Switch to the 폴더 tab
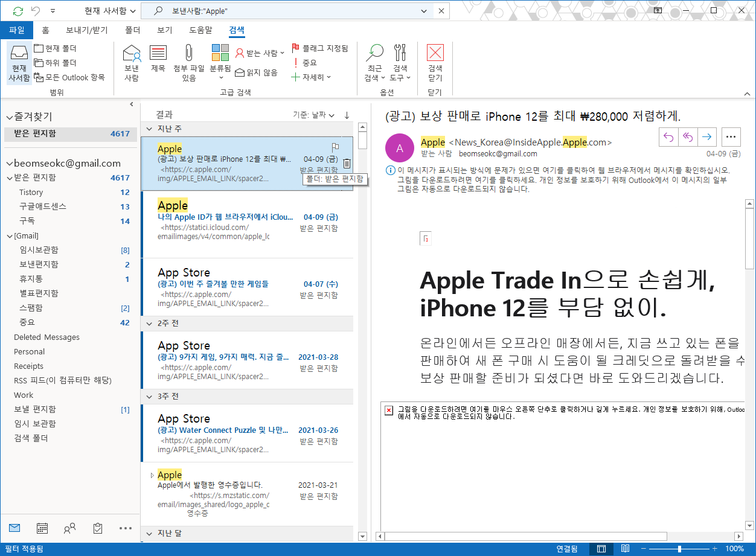The height and width of the screenshot is (556, 756). pos(133,30)
